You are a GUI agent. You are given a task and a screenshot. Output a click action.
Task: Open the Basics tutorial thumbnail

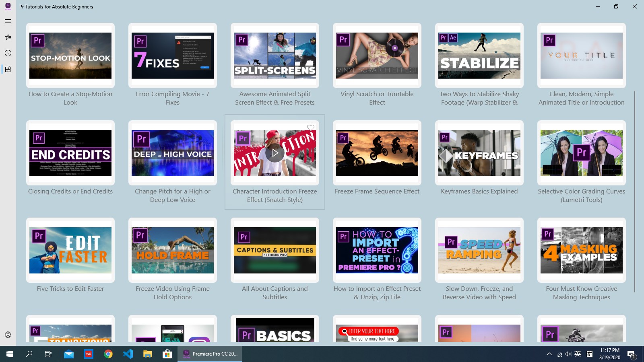click(x=275, y=330)
